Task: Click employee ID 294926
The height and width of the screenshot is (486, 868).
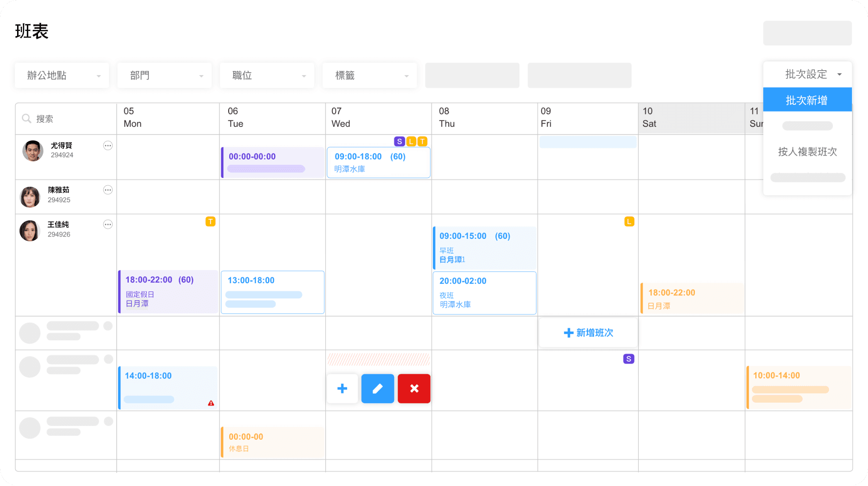Action: 59,234
